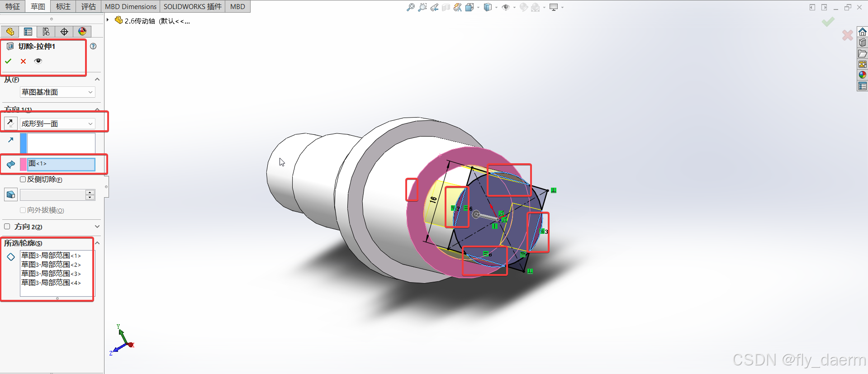Open the ConfigurationManager tab icon
The height and width of the screenshot is (374, 868).
(46, 32)
